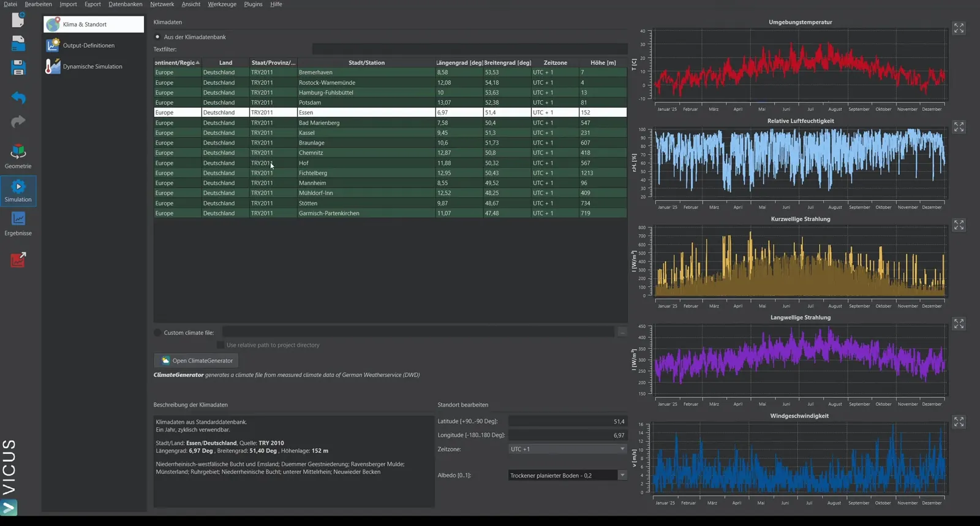Select the 'Aus der Klimadatenbank' radio button
980x526 pixels.
point(157,37)
